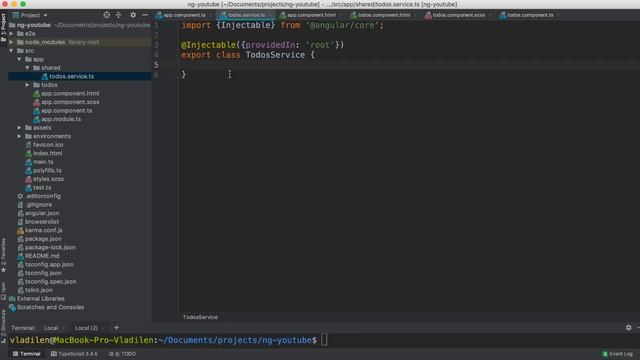Open app.component.html in the project tree
This screenshot has height=360, width=640.
(70, 93)
